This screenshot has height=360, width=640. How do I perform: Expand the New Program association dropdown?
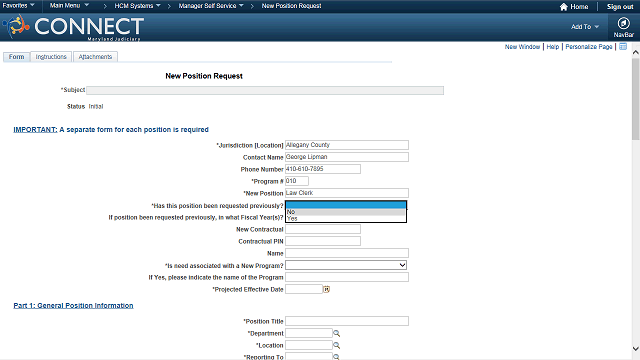point(346,265)
